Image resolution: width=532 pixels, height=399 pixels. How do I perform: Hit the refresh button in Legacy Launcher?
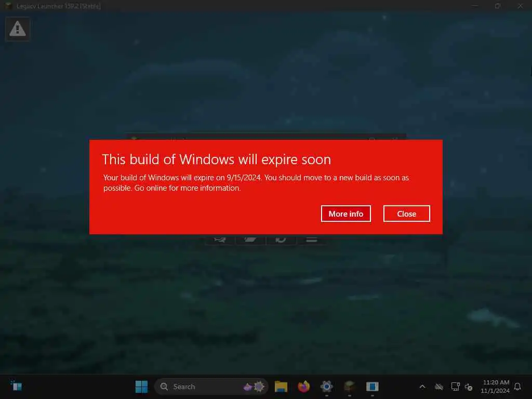click(281, 239)
